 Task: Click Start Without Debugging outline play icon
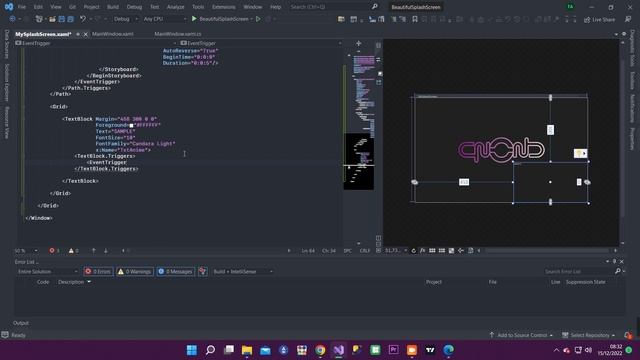pos(258,19)
